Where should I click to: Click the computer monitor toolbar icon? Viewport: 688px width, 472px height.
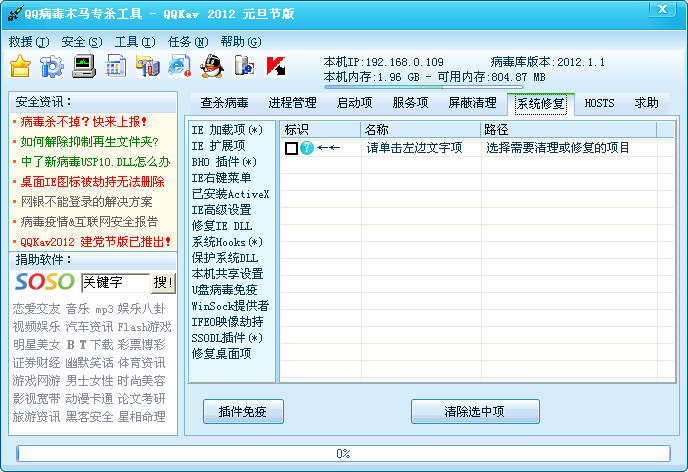(x=84, y=67)
